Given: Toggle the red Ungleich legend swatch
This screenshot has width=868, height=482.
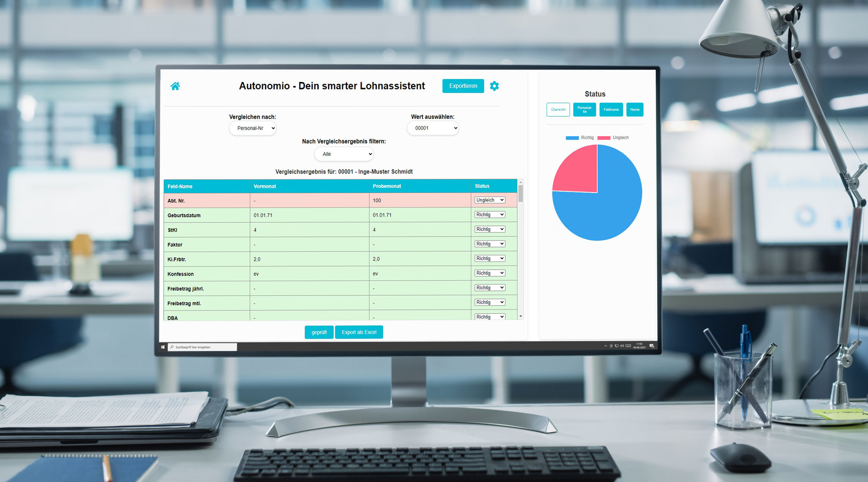Looking at the screenshot, I should pyautogui.click(x=604, y=138).
